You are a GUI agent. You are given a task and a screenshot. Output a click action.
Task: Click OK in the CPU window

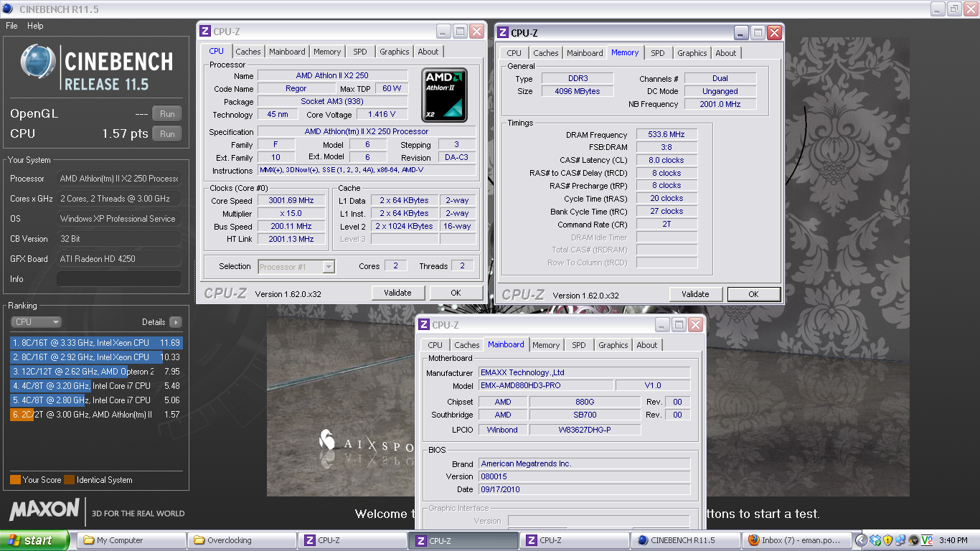tap(456, 293)
